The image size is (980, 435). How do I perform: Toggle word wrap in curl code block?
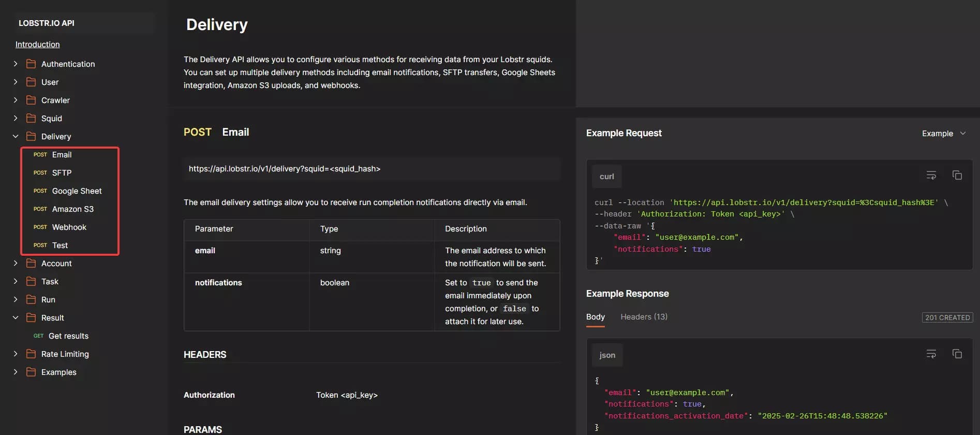point(931,176)
